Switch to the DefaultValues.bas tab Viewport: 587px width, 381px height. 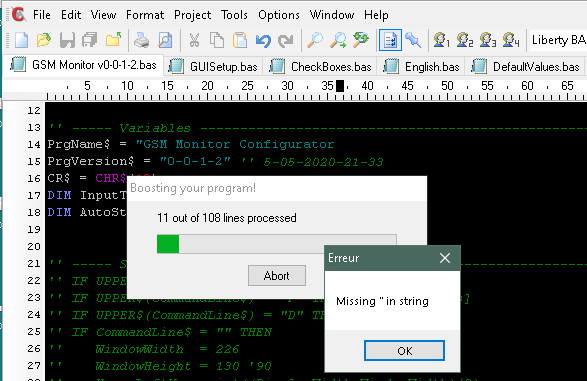click(526, 67)
